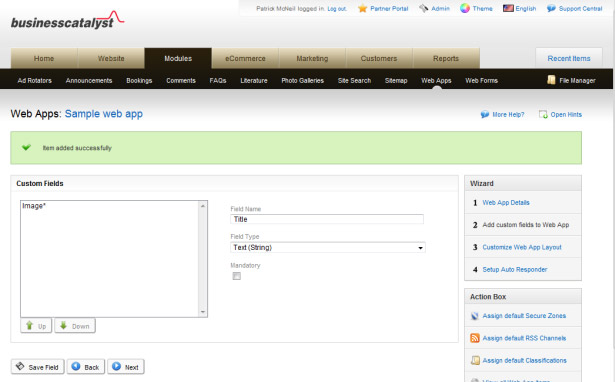Click the businesscatalyst logo
The image size is (615, 382).
(x=67, y=21)
